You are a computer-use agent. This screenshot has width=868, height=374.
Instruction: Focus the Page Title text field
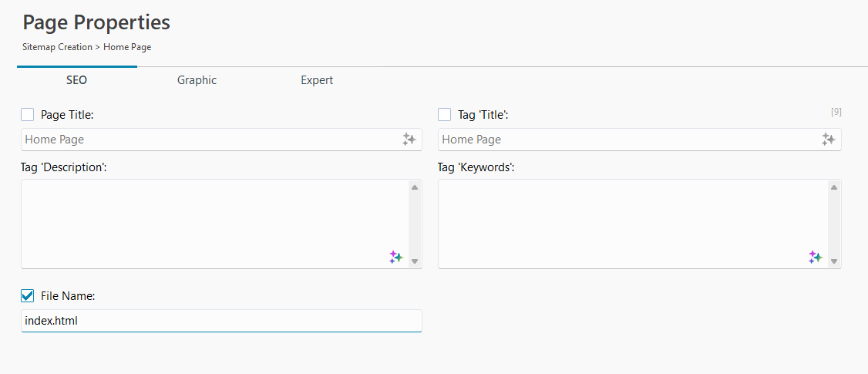(208, 140)
